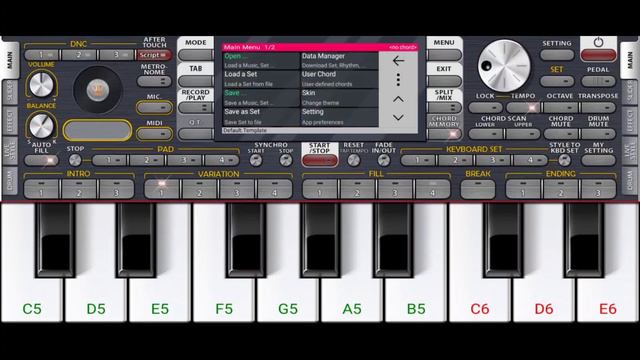Click the Volume knob

tap(41, 84)
